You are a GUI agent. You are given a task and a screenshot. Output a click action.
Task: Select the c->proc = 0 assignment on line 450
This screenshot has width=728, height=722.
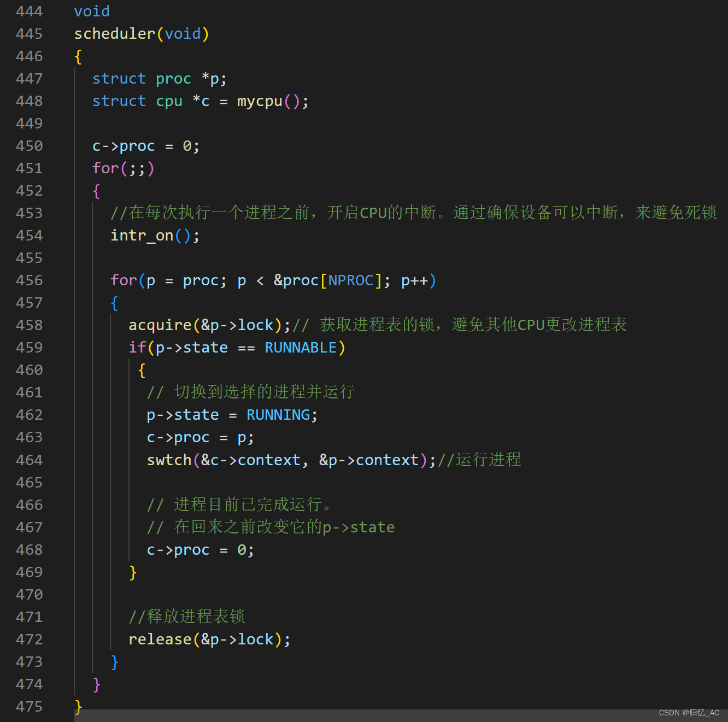pos(145,145)
